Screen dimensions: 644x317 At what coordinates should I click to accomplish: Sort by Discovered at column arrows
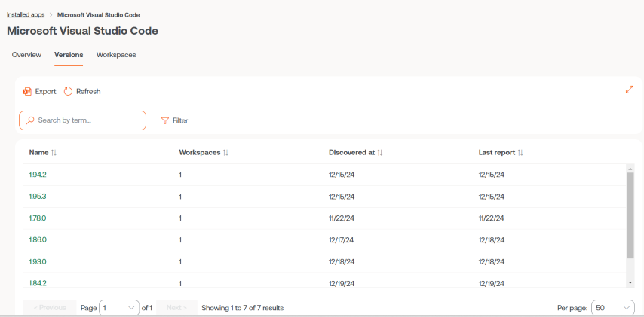point(380,153)
